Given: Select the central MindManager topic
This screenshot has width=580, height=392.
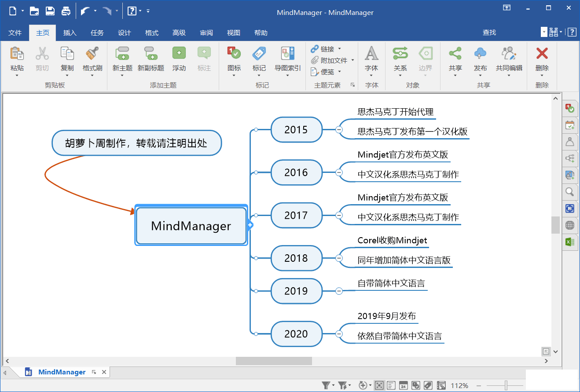Looking at the screenshot, I should click(191, 226).
